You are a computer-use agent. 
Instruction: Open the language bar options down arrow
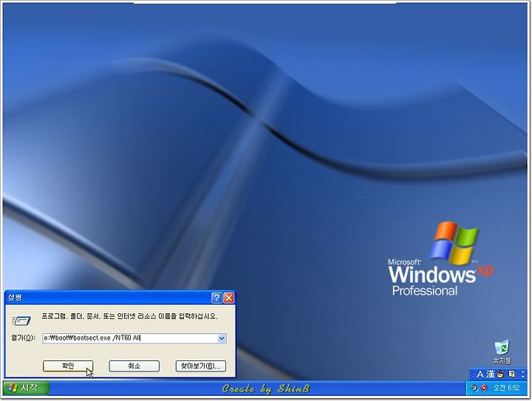click(523, 377)
